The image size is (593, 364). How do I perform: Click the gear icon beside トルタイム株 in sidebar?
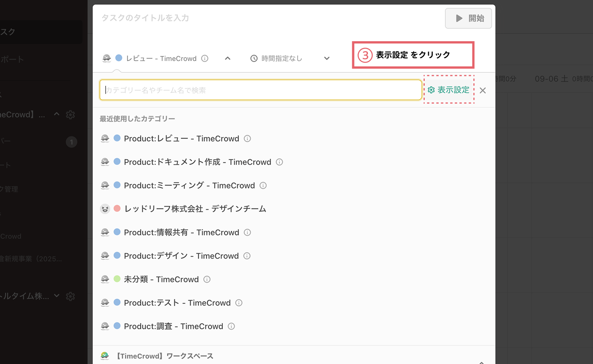[x=71, y=296]
